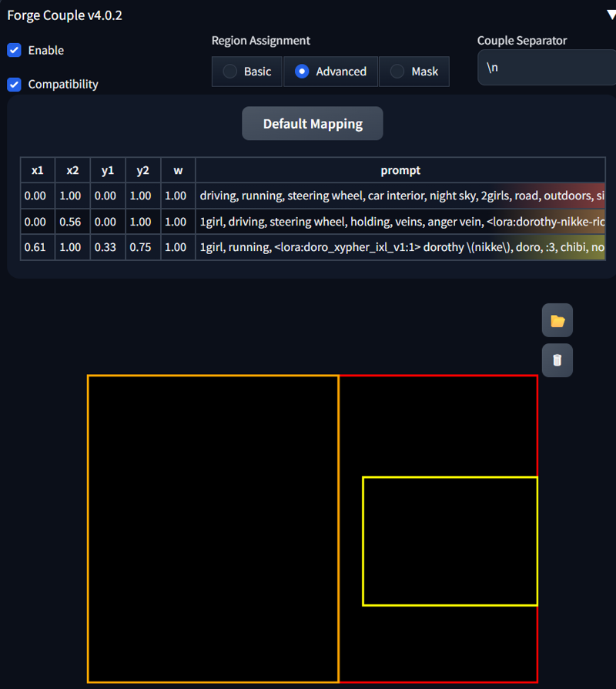This screenshot has width=616, height=689.
Task: Uncheck the Enable checkbox
Action: tap(14, 50)
